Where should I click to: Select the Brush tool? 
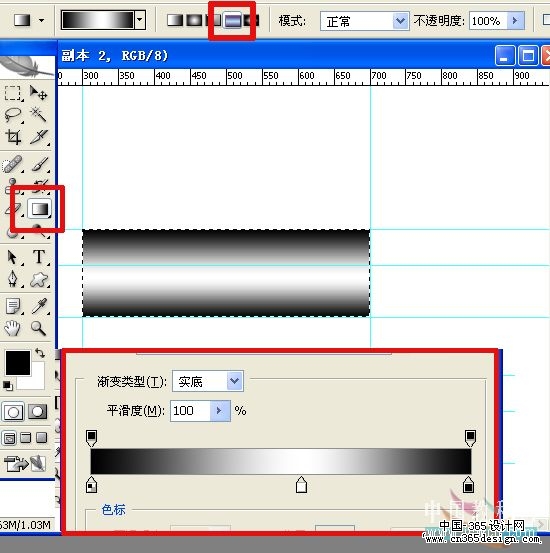[40, 164]
